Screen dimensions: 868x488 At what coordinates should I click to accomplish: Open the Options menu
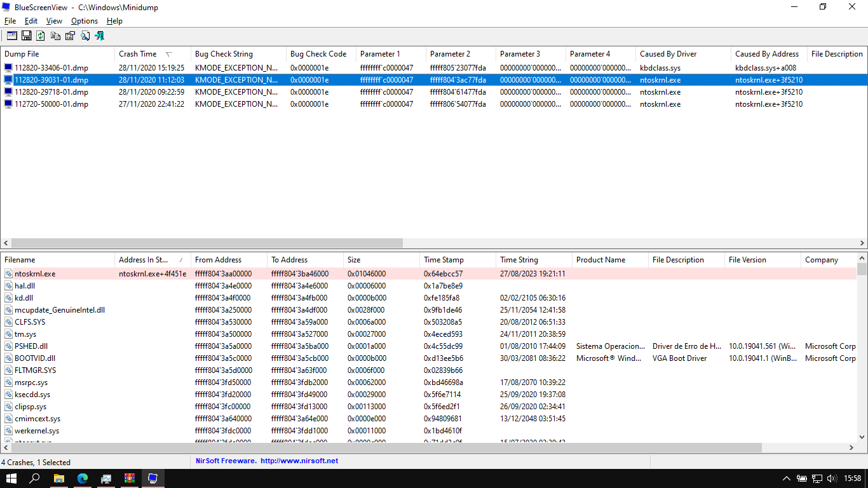(85, 21)
